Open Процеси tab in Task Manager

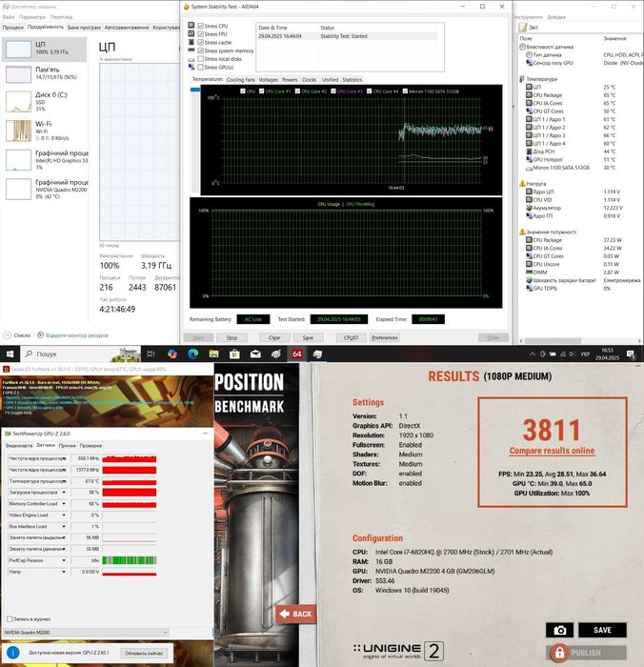[x=13, y=28]
